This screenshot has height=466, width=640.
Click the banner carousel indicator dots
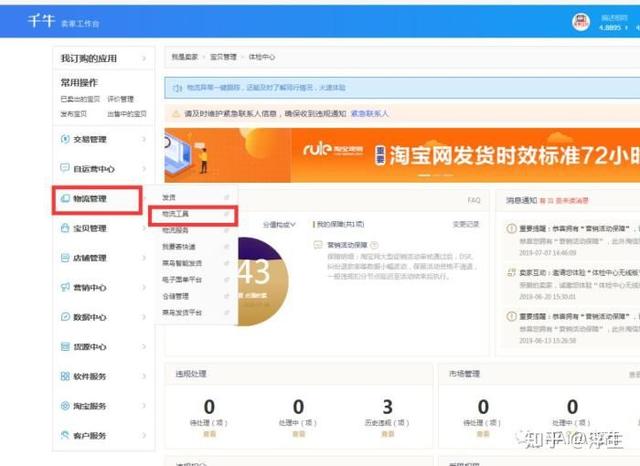[x=436, y=175]
